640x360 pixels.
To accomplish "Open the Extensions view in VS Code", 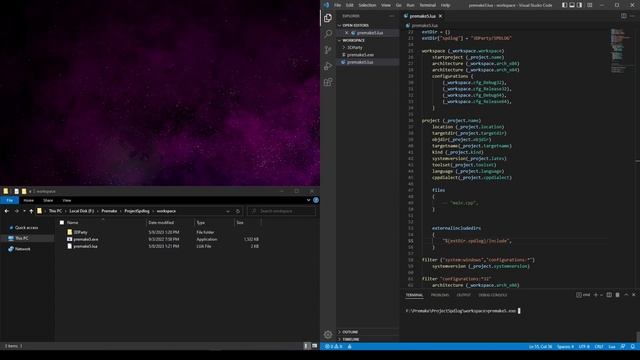I will click(x=328, y=82).
